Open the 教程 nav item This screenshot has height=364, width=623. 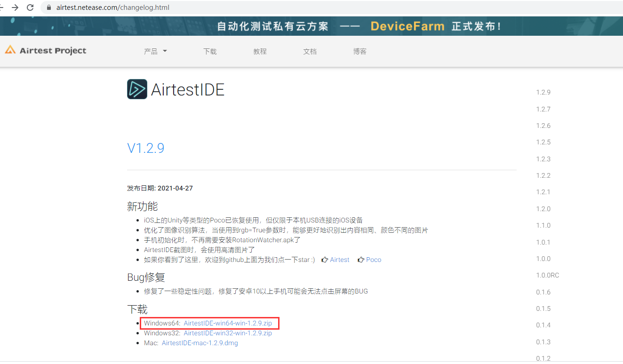260,51
